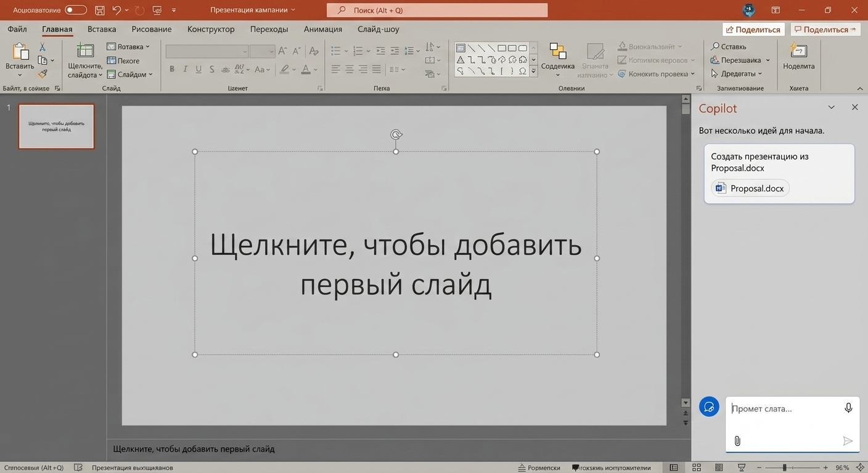
Task: Open the Перезшаика dropdown
Action: (740, 60)
